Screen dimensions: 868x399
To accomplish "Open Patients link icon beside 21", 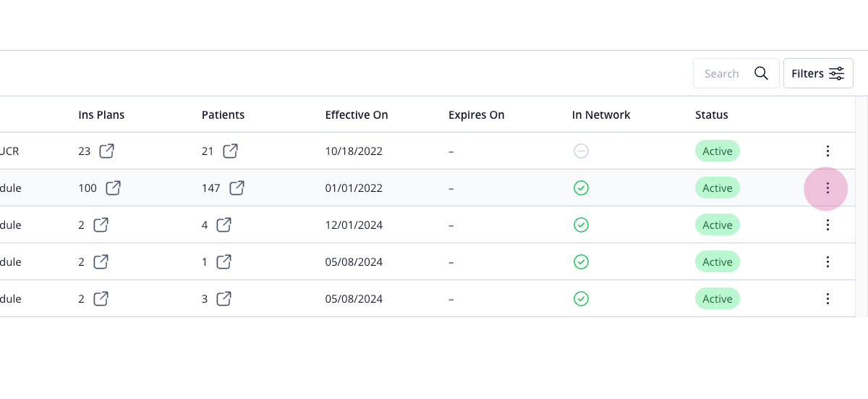I will 230,151.
